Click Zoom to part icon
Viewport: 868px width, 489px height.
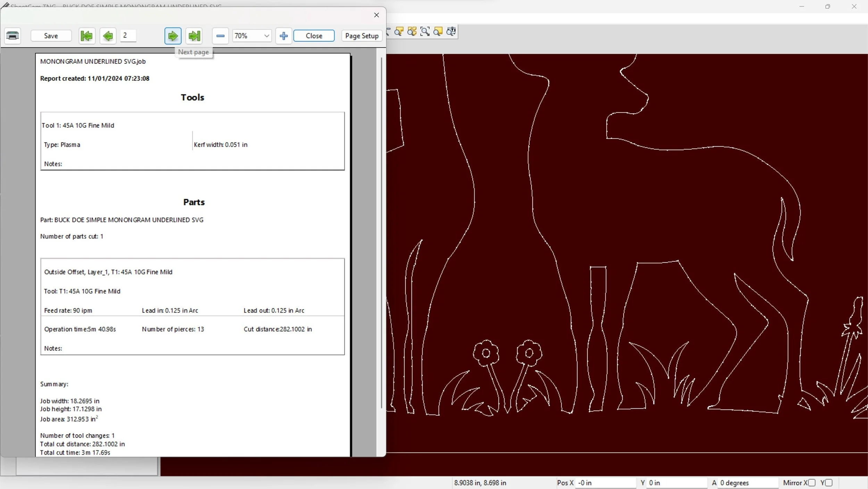point(399,32)
